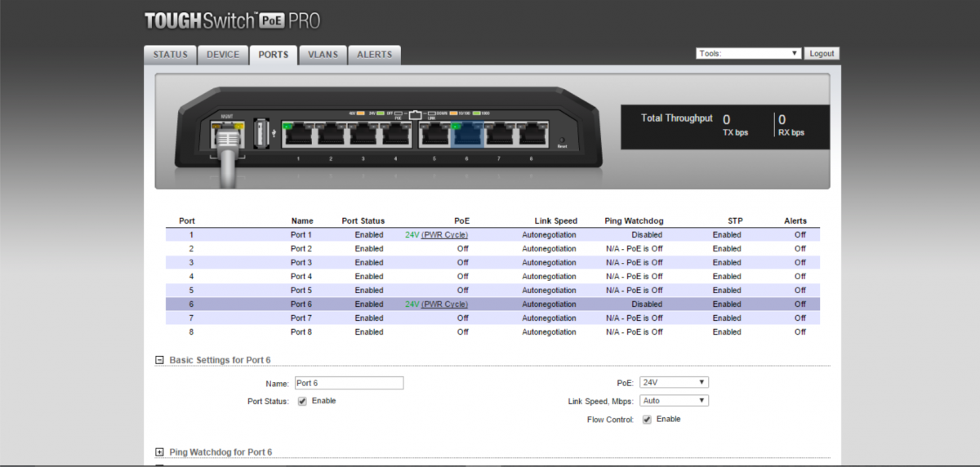Open the PORTS tab
Screen dimensions: 980x467
point(274,55)
